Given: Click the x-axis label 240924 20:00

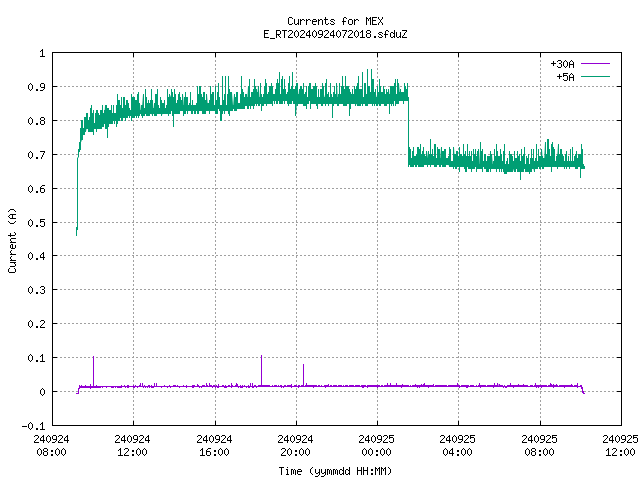Looking at the screenshot, I should (x=295, y=445).
